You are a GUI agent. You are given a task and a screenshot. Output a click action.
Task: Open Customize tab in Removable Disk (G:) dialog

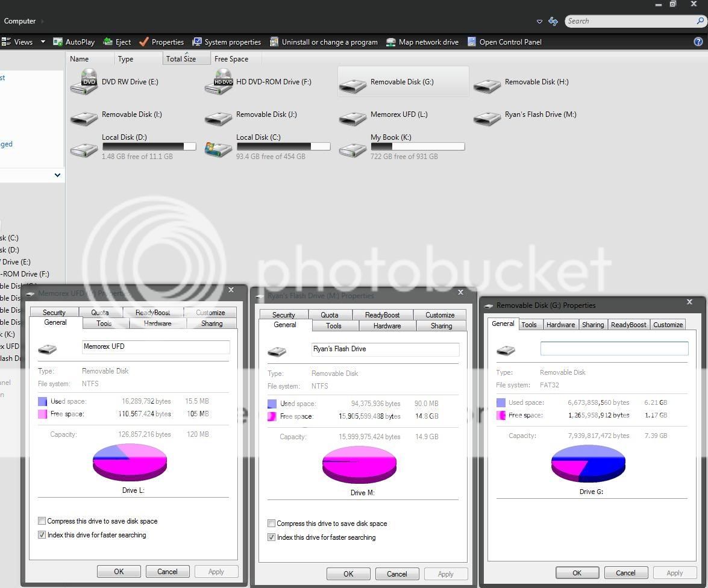668,325
